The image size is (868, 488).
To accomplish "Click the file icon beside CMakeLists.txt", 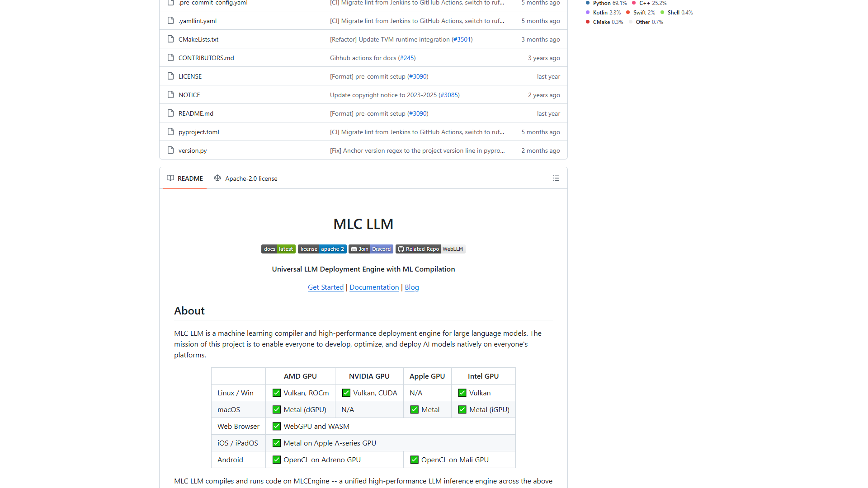I will pos(170,39).
